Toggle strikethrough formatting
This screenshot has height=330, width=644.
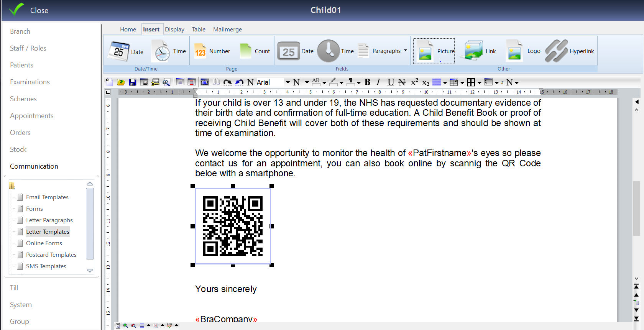(402, 82)
